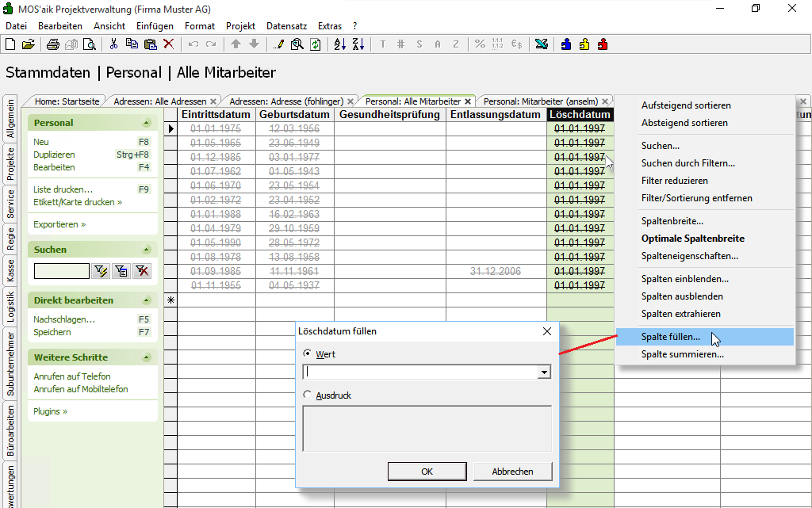Click the Open folder toolbar icon
The image size is (812, 508).
29,44
